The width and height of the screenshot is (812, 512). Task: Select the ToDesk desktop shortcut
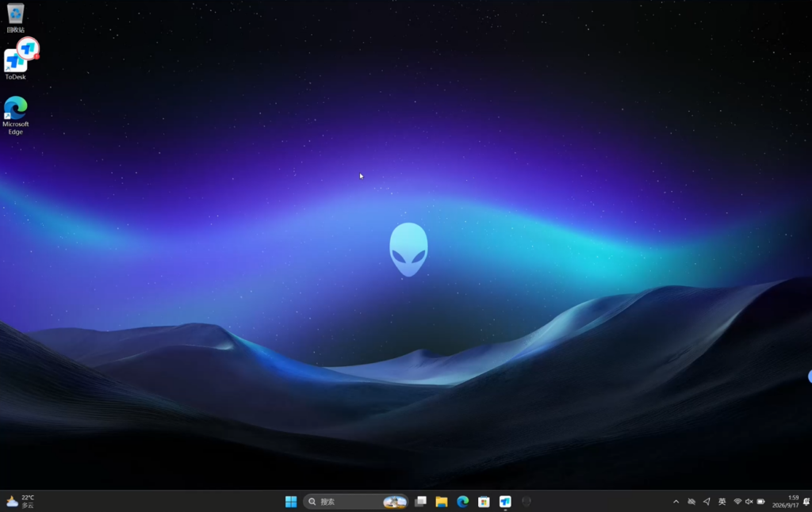click(14, 65)
